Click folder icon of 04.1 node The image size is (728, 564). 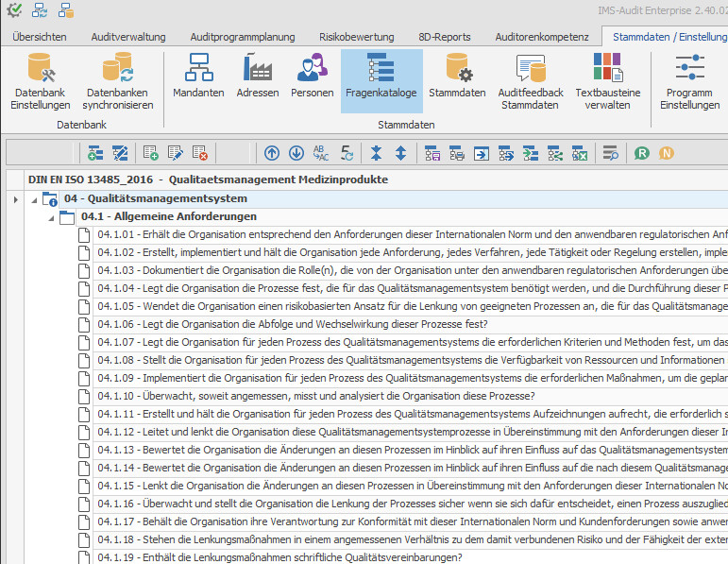[67, 217]
